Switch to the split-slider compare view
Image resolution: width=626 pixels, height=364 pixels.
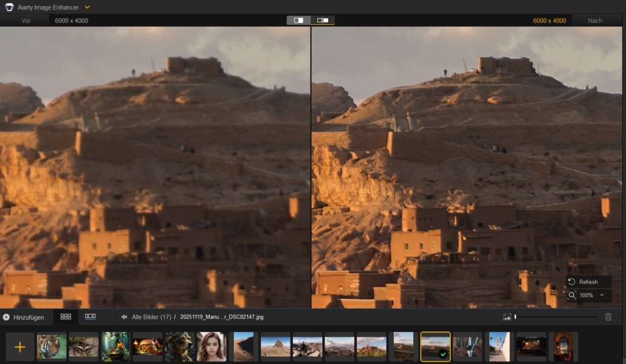click(x=298, y=20)
